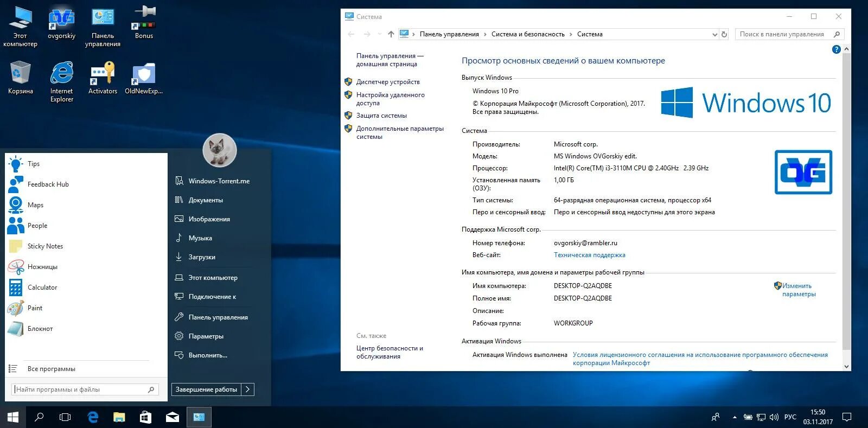The image size is (868, 428).
Task: Launch Feedback Hub from Start menu
Action: coord(86,184)
